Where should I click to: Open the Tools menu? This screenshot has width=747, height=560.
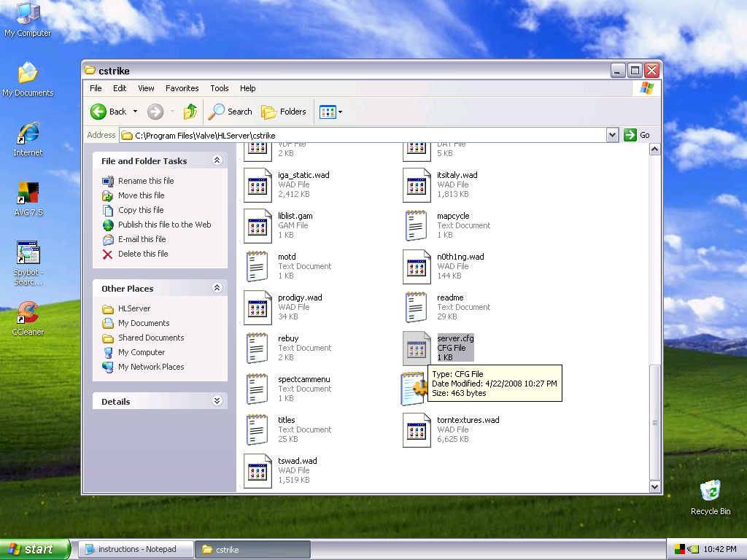pos(219,88)
